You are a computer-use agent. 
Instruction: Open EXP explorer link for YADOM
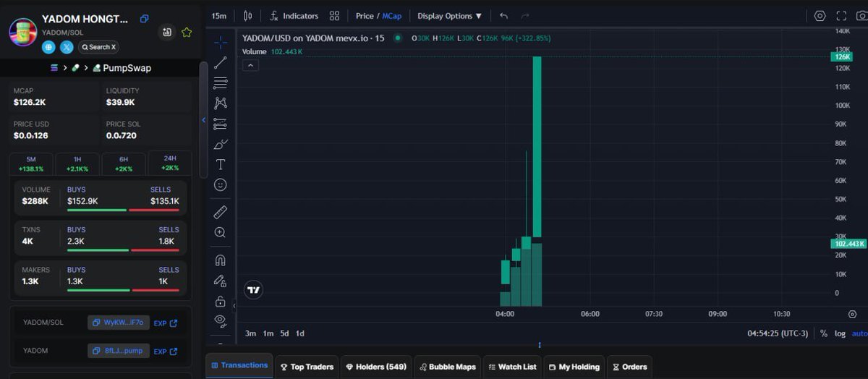pyautogui.click(x=166, y=351)
